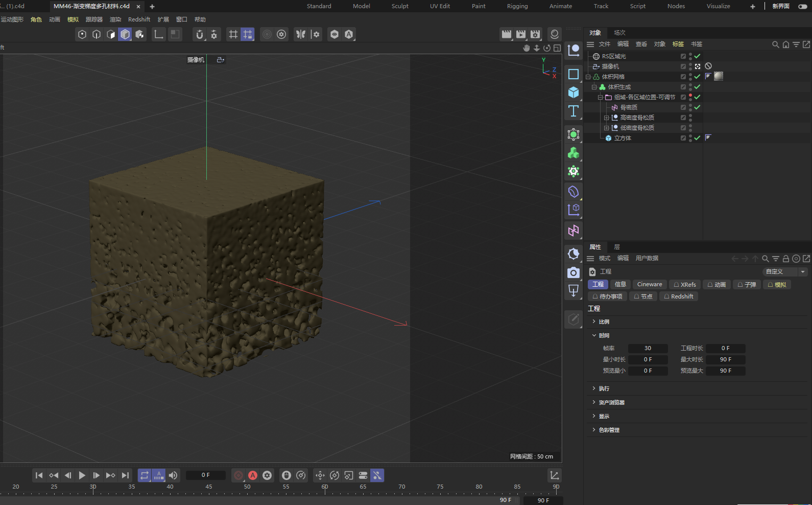This screenshot has height=505, width=812.
Task: Add a Cube primitive from side palette
Action: [x=574, y=92]
